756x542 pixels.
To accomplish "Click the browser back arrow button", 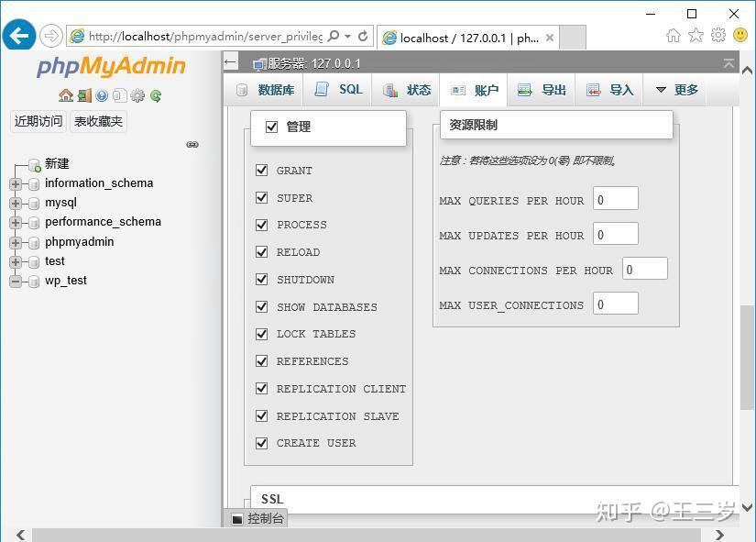I will coord(19,35).
